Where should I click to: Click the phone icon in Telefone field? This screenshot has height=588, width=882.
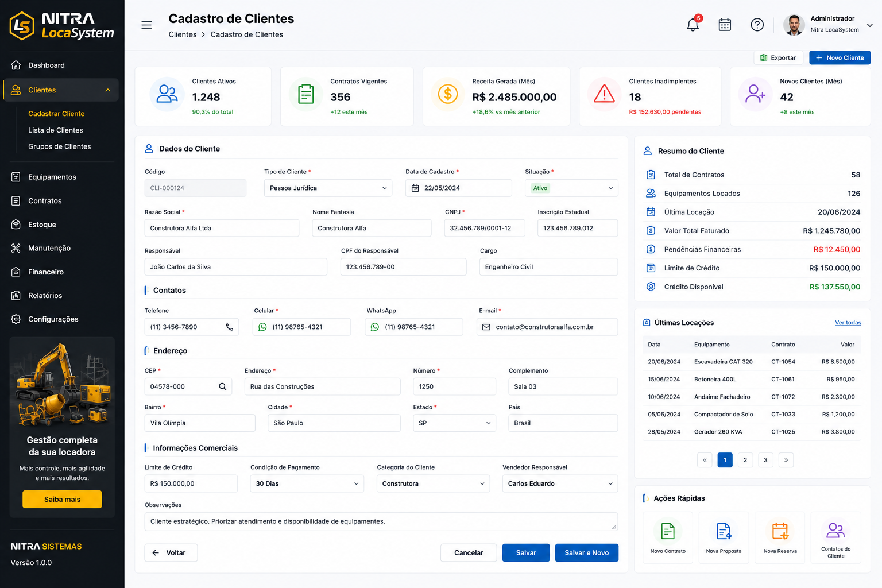229,327
